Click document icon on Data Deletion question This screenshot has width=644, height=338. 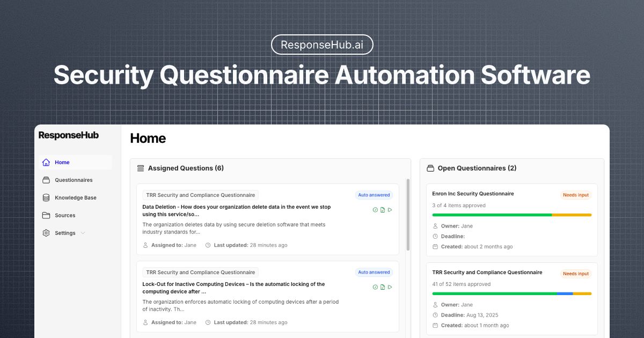point(383,210)
